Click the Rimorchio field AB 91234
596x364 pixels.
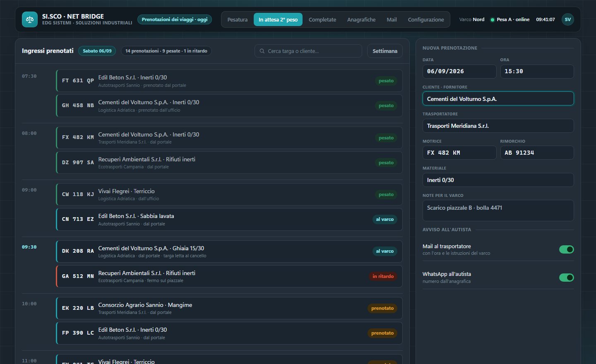point(537,153)
